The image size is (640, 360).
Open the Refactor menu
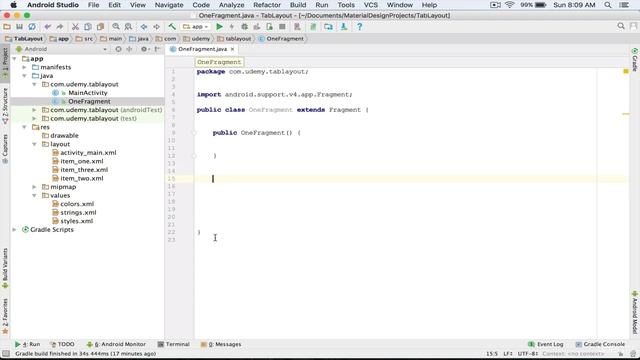pyautogui.click(x=267, y=5)
